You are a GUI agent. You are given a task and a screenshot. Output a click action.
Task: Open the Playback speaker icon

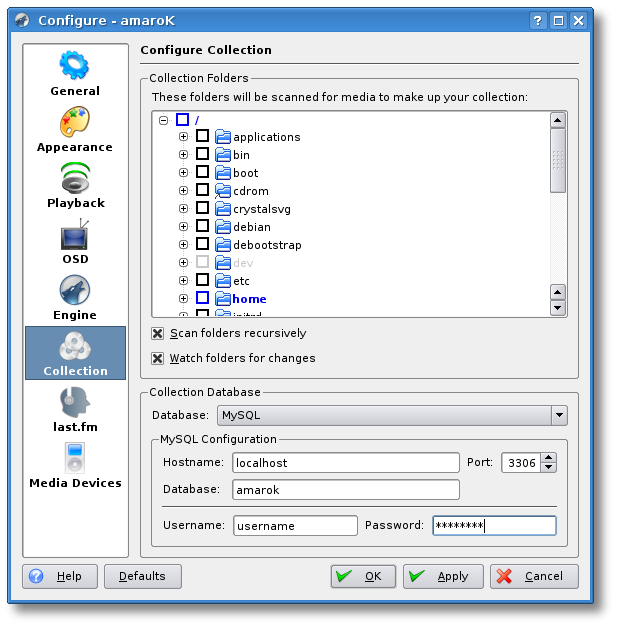(x=75, y=178)
